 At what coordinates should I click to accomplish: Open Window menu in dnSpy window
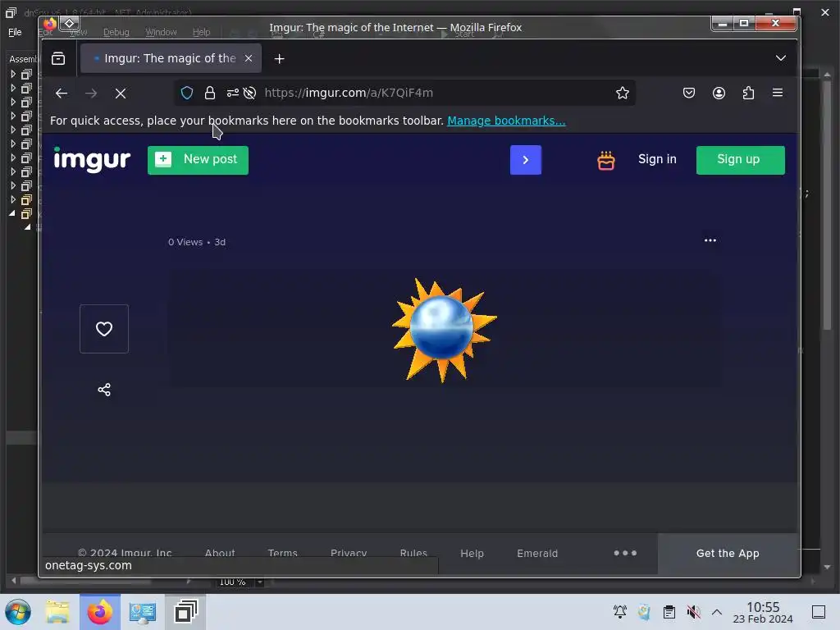[161, 32]
